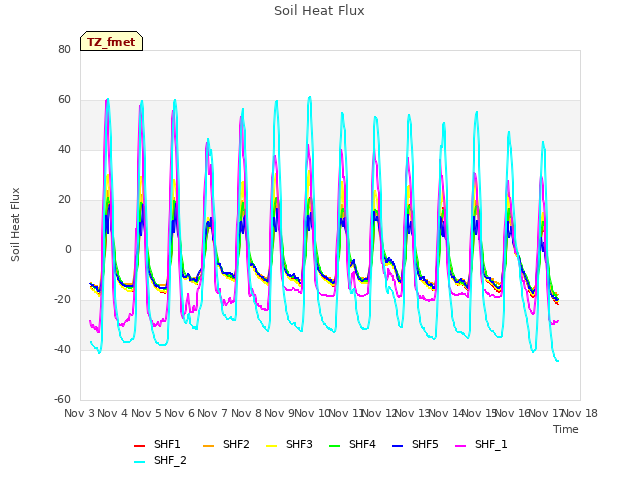Screen dimensions: 640x480
Task: Click the SHF1 legend entry
Action: pyautogui.click(x=157, y=444)
